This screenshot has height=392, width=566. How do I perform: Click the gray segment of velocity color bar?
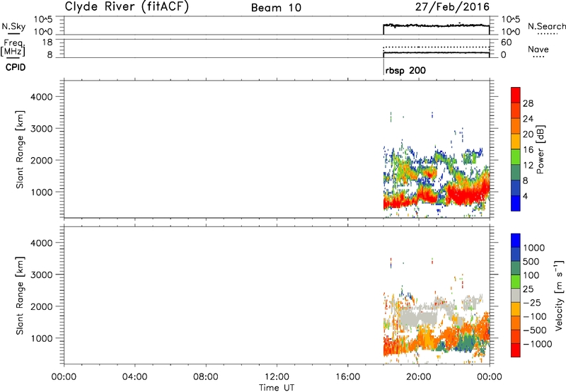(516, 295)
